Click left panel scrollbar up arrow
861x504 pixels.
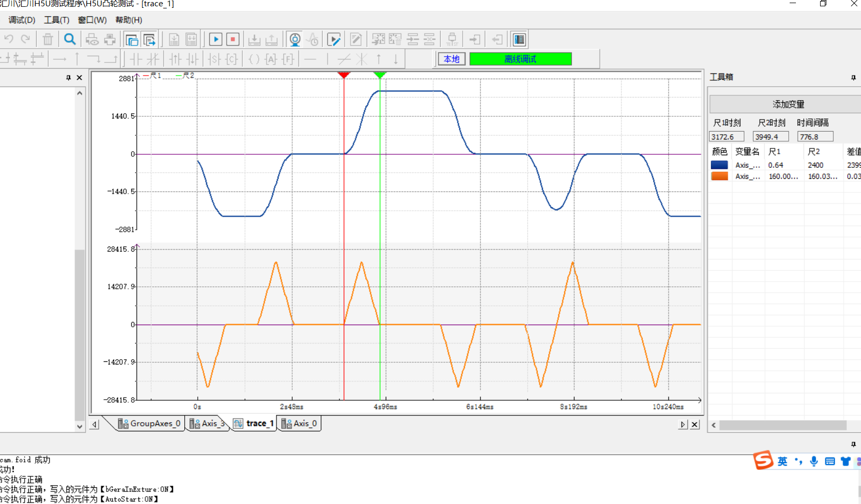(80, 93)
